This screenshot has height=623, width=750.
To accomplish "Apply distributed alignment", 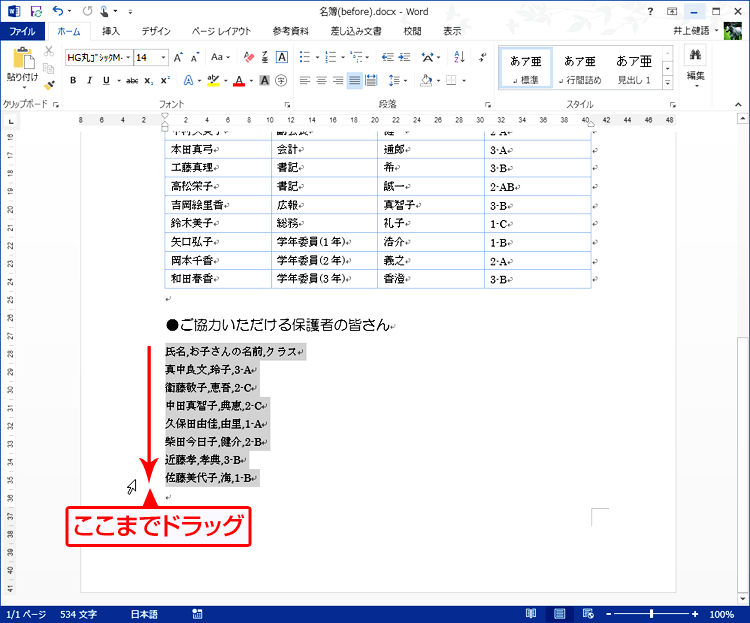I will click(x=371, y=80).
